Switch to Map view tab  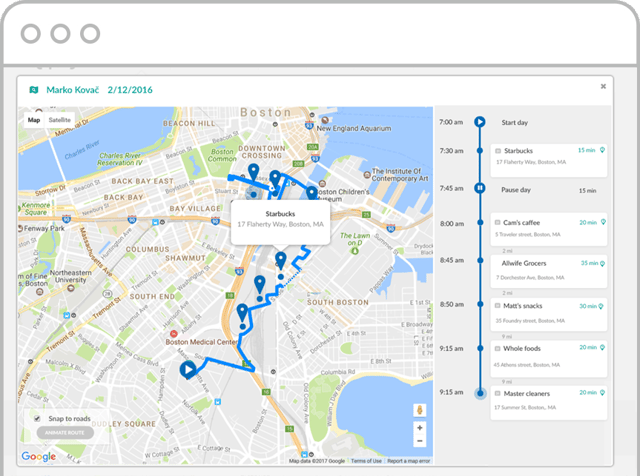[x=34, y=120]
